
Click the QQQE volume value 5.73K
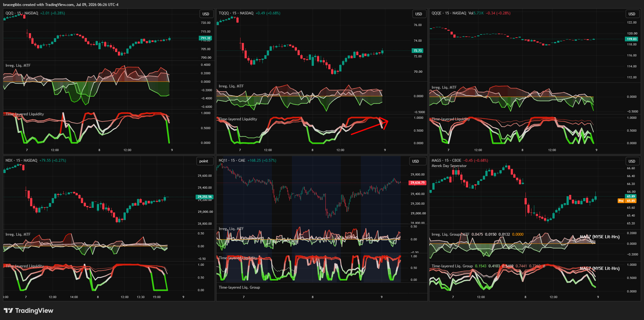point(478,13)
